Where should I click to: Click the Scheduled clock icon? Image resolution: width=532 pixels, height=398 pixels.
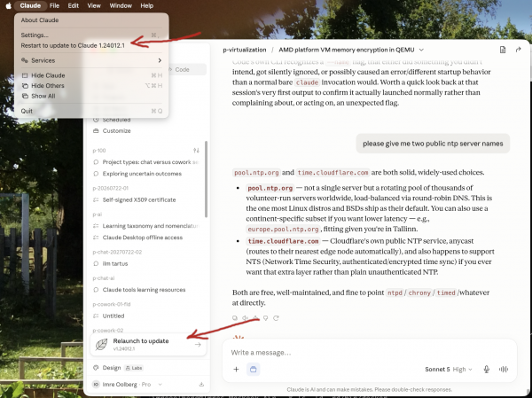(96, 120)
